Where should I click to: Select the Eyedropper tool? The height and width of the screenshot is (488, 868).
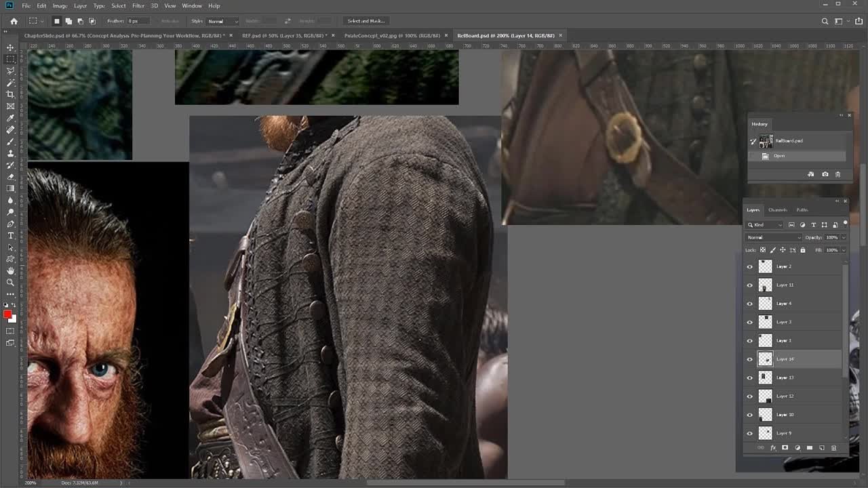point(10,118)
